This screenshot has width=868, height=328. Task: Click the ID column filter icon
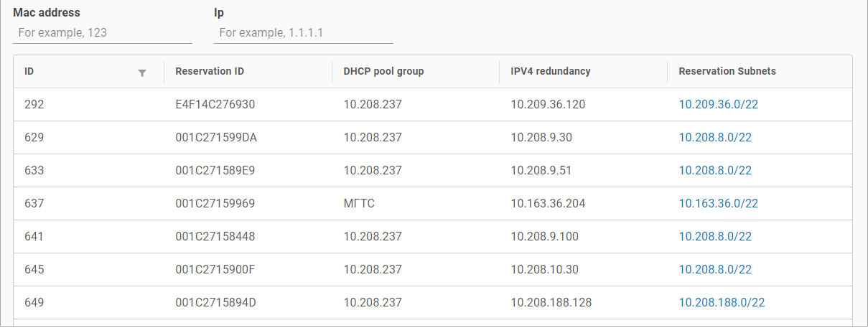142,72
